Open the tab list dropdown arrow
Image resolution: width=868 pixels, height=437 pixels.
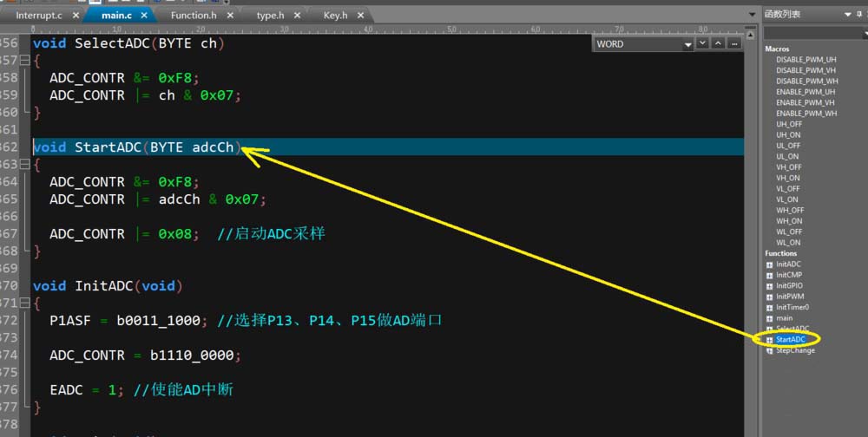[752, 15]
